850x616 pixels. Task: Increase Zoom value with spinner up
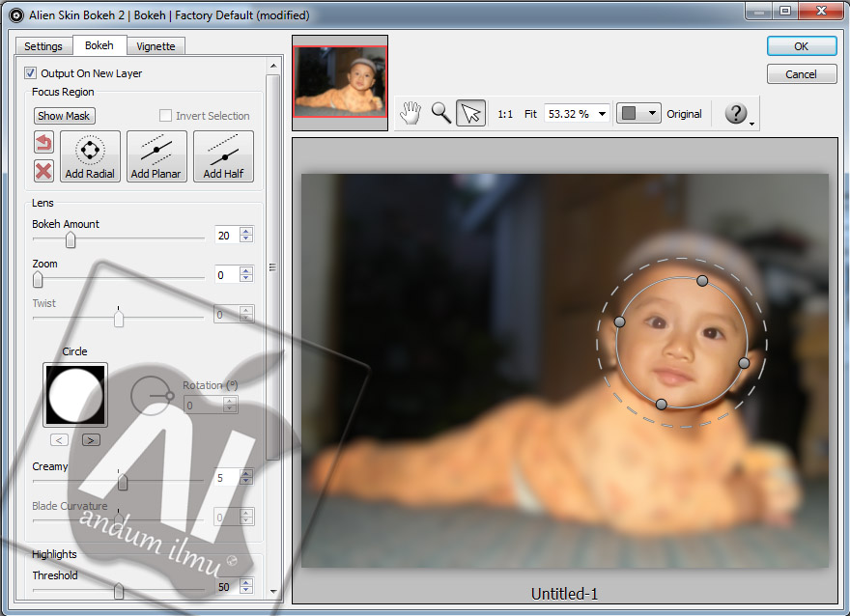click(x=246, y=270)
